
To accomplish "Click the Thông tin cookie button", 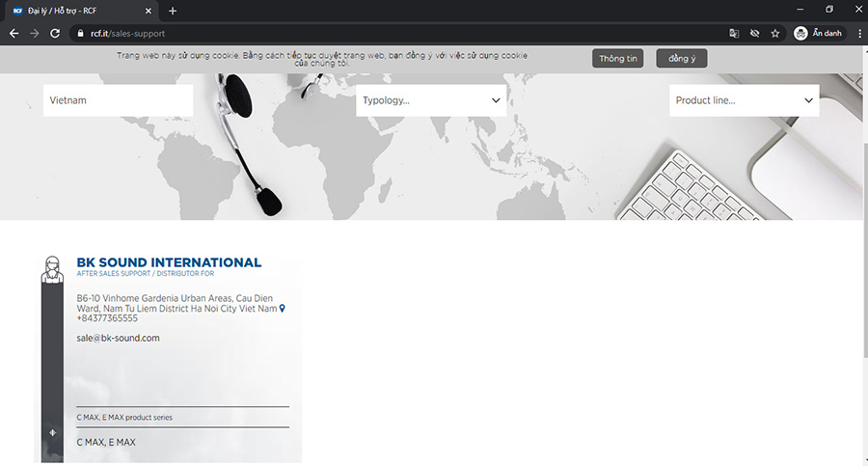I will point(618,59).
